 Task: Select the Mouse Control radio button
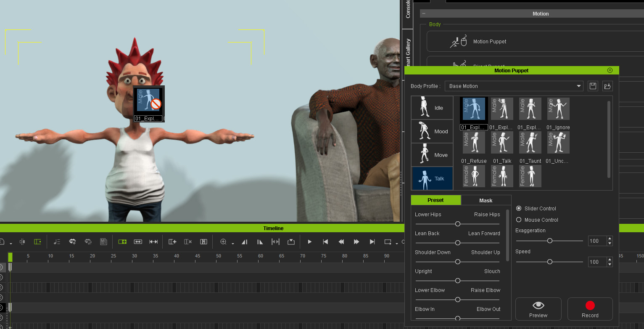pos(519,220)
